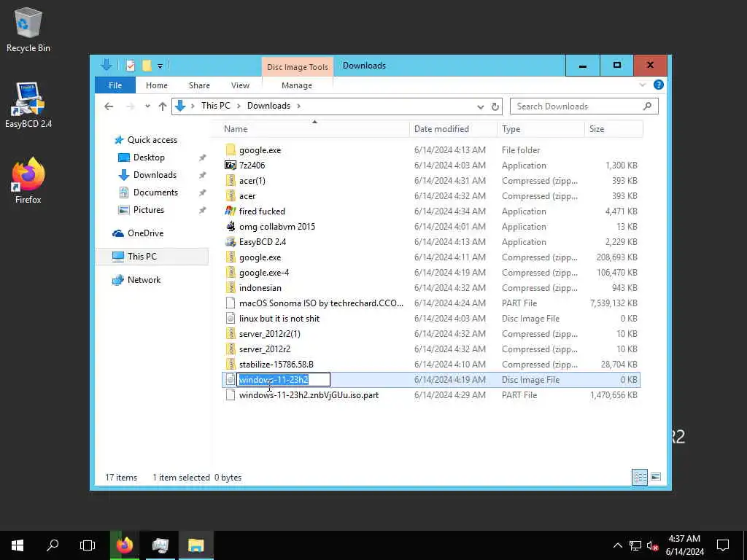Select EasyBCD 2.4 installer file icon
Viewport: 747px width, 560px height.
click(231, 242)
